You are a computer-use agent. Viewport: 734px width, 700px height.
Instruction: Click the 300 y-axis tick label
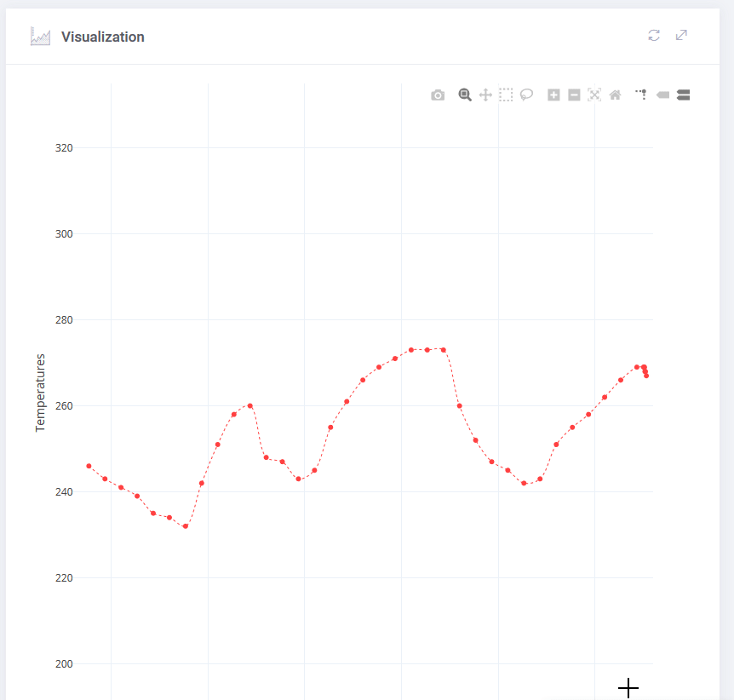(64, 234)
